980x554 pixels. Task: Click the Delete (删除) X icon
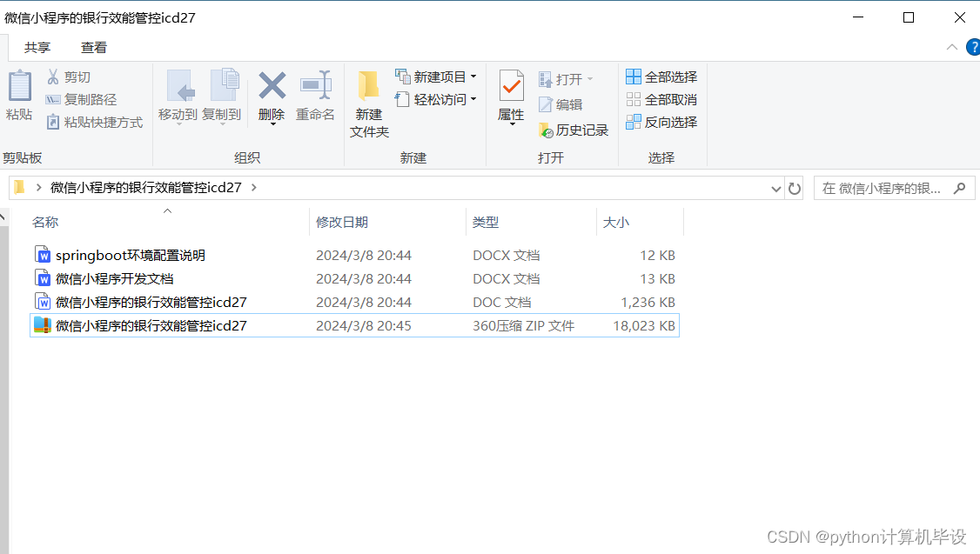(x=272, y=85)
